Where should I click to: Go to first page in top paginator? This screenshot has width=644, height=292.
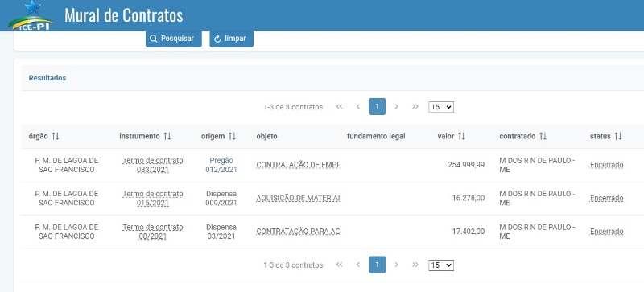pos(339,107)
